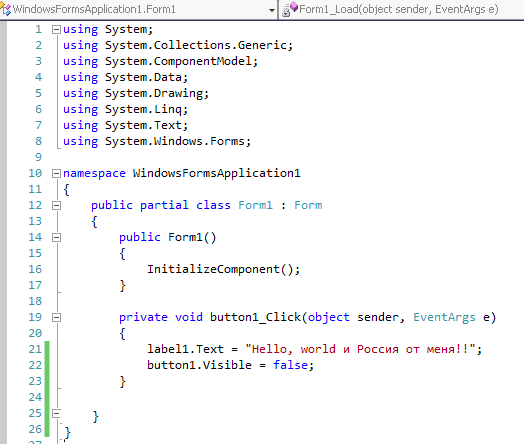Image resolution: width=525 pixels, height=444 pixels.
Task: Click 'label1.Text' on line 21
Action: tap(185, 349)
